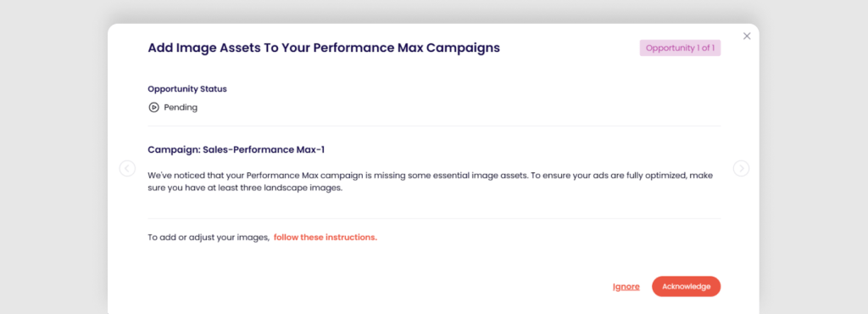Click the divider line above the instructions text
This screenshot has width=868, height=314.
tap(434, 218)
